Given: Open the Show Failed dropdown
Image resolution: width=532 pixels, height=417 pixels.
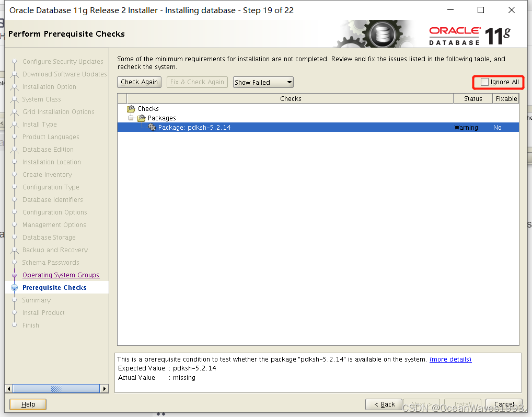Looking at the screenshot, I should click(263, 82).
